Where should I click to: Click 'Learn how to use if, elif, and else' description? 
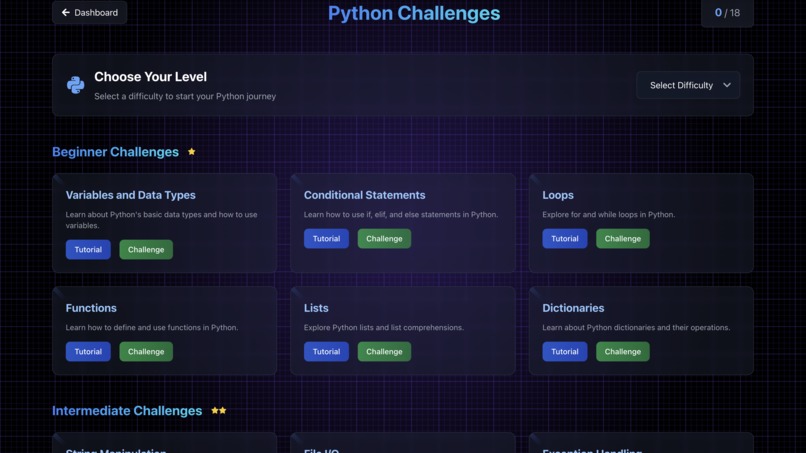[x=400, y=214]
